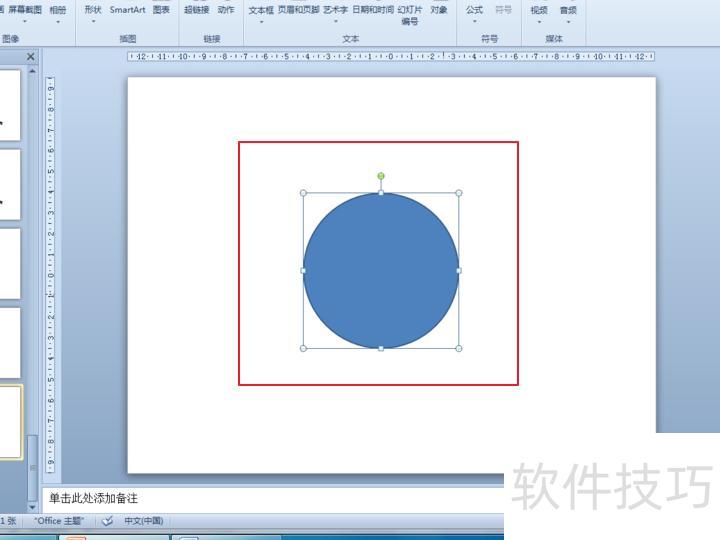
Task: Insert 幻灯片编号 slide number
Action: [x=410, y=15]
